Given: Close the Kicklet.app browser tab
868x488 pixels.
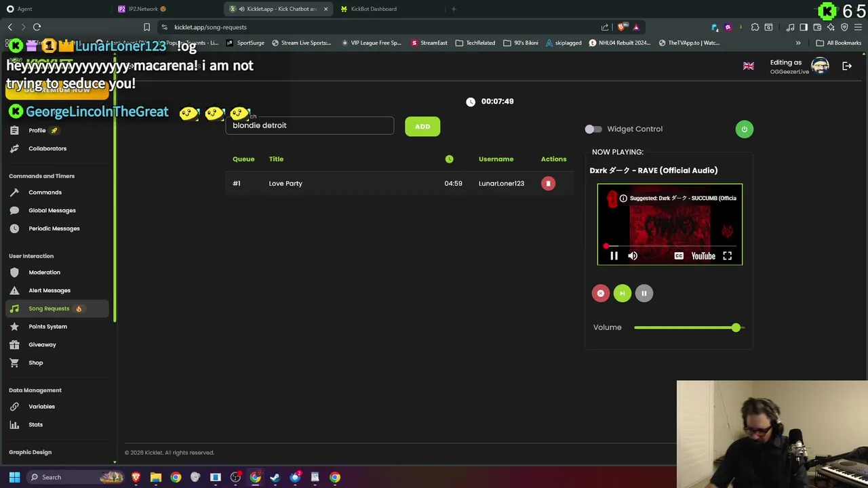Looking at the screenshot, I should (325, 9).
